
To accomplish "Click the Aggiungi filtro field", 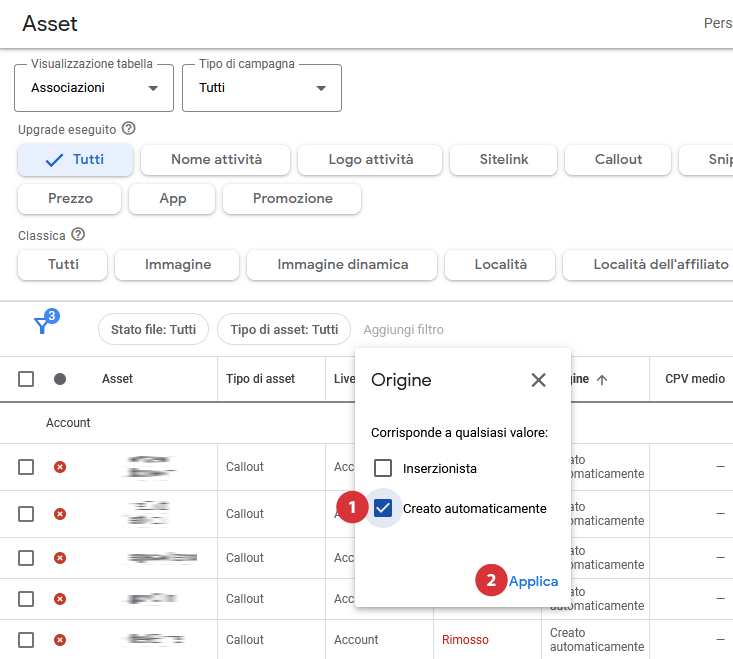I will coord(403,330).
